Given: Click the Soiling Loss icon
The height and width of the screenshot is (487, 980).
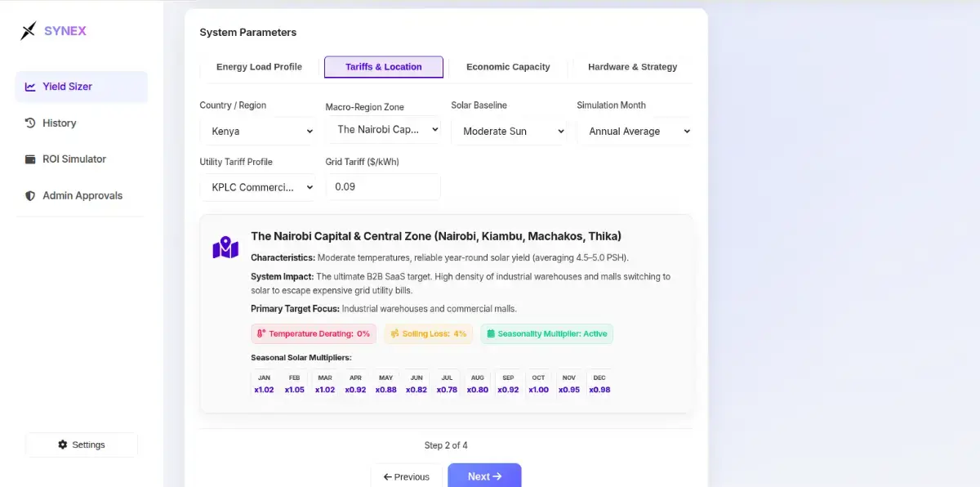Looking at the screenshot, I should [395, 333].
